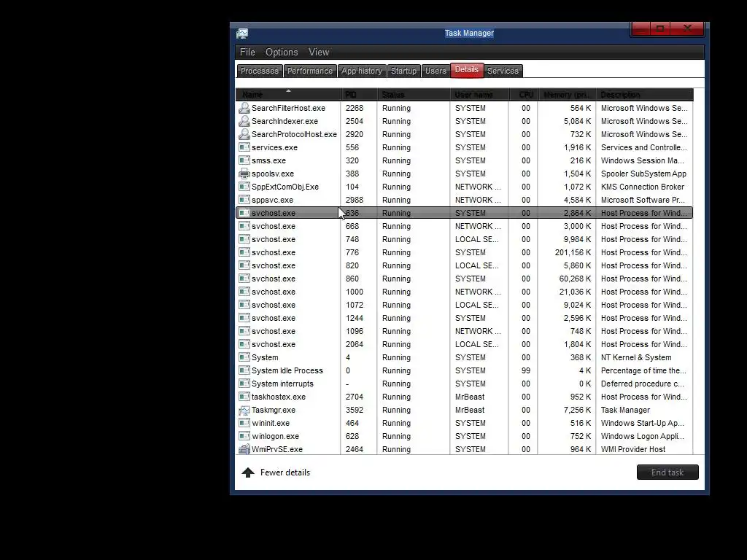Click the KMS Connection Broker description
Screen dimensions: 747x560
pyautogui.click(x=643, y=187)
